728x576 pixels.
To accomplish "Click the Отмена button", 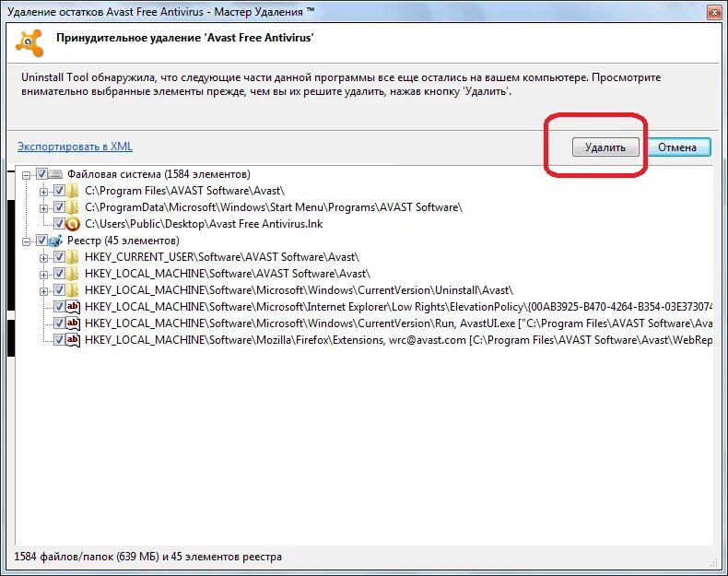I will coord(677,147).
